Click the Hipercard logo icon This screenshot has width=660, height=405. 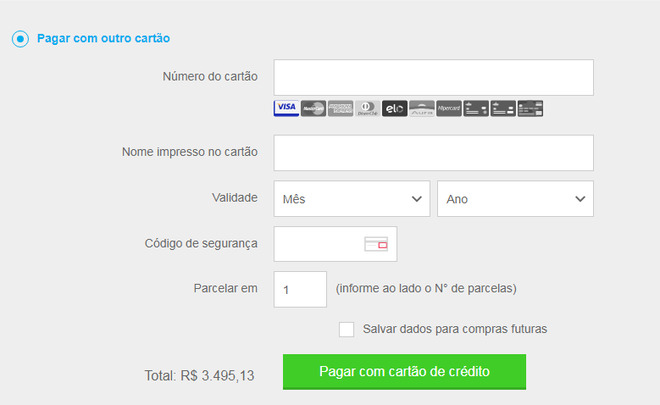tap(449, 108)
